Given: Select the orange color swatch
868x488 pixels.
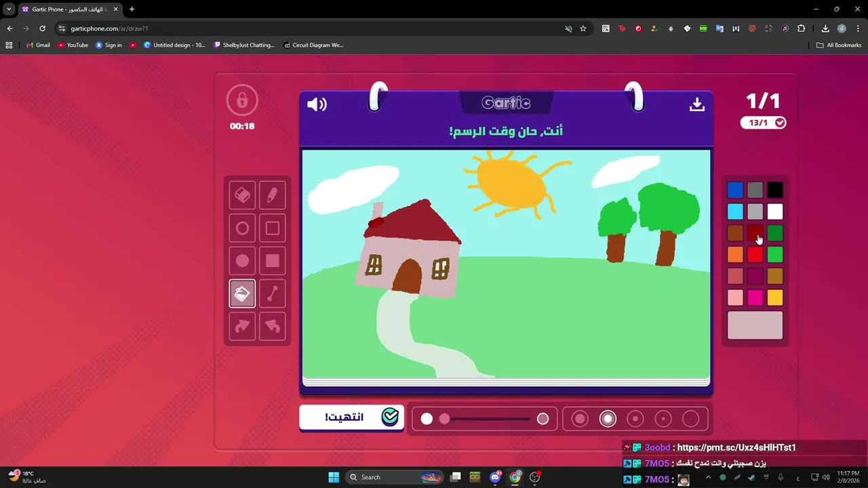Looking at the screenshot, I should point(735,255).
